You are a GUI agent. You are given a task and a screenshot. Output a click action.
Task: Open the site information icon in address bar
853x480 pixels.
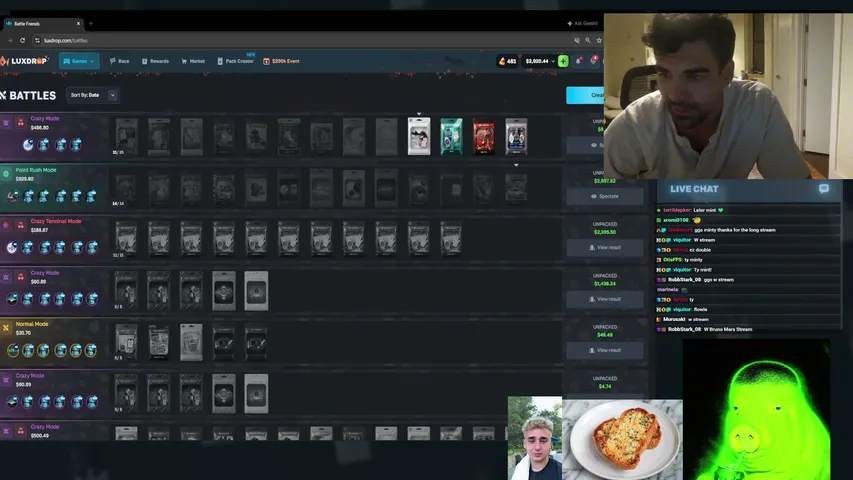[37, 40]
